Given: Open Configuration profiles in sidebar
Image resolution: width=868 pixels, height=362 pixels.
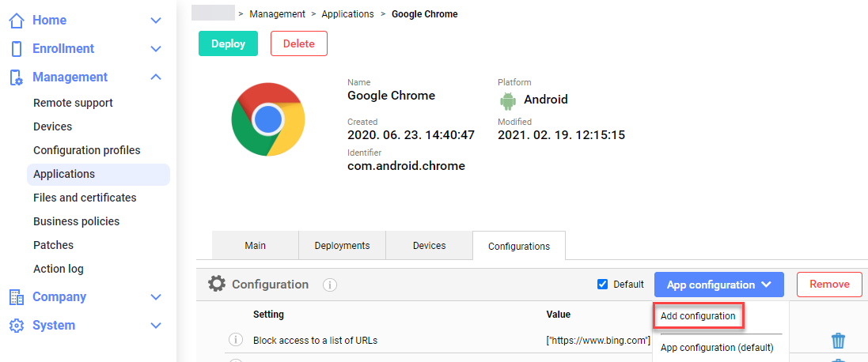Looking at the screenshot, I should coord(87,150).
